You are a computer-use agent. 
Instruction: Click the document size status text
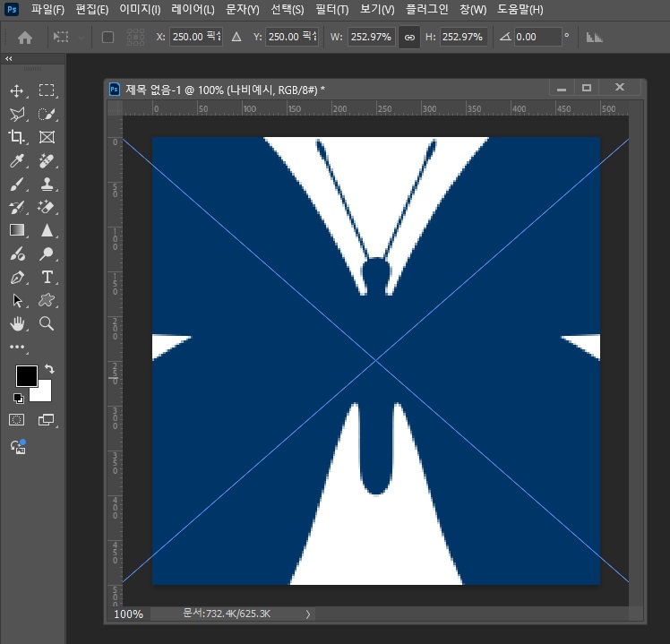(227, 614)
